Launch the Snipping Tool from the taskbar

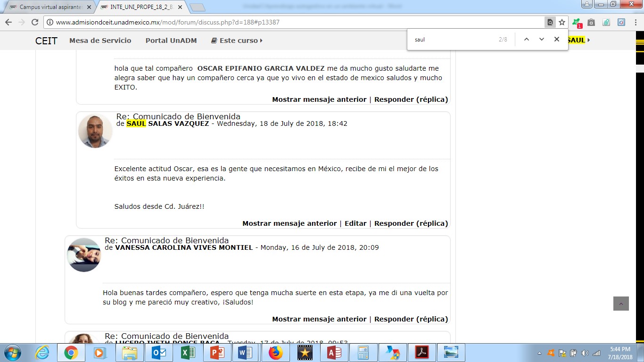coord(450,352)
